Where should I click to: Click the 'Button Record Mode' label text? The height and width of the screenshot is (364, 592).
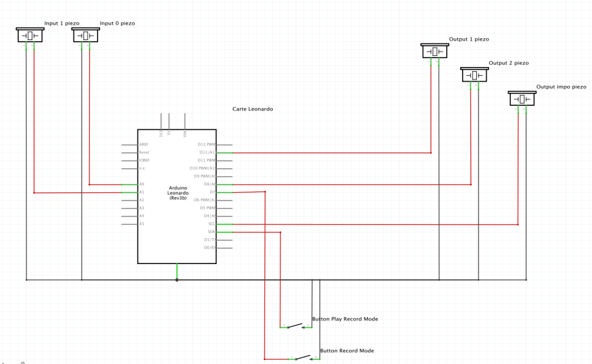coord(347,351)
